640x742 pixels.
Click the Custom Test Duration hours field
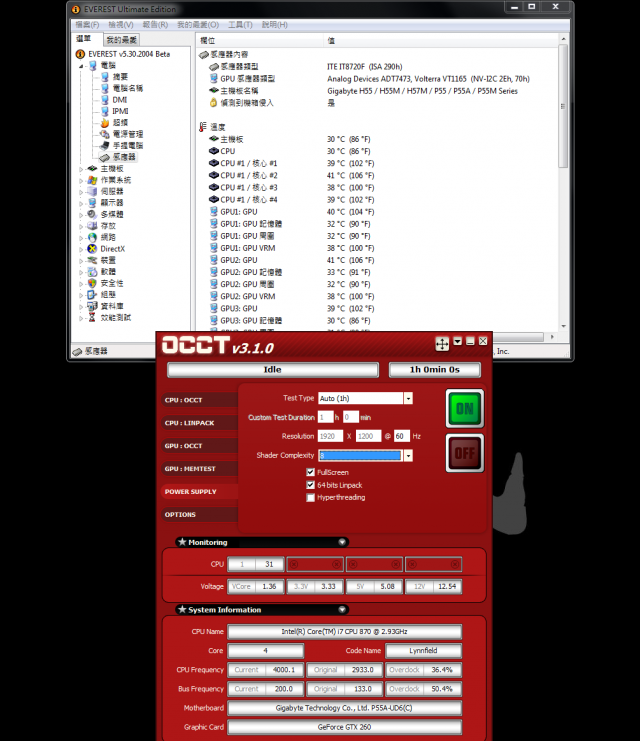(326, 417)
